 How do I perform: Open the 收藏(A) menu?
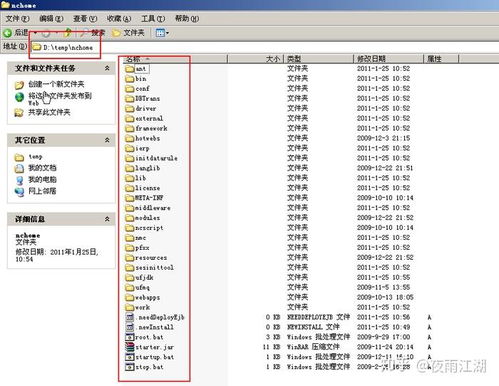coord(119,19)
